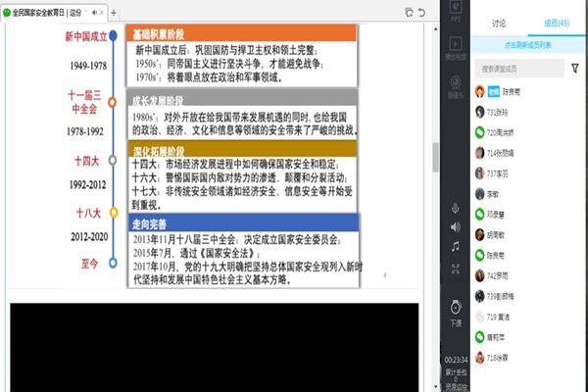Click the copy window icon at top

tap(409, 13)
